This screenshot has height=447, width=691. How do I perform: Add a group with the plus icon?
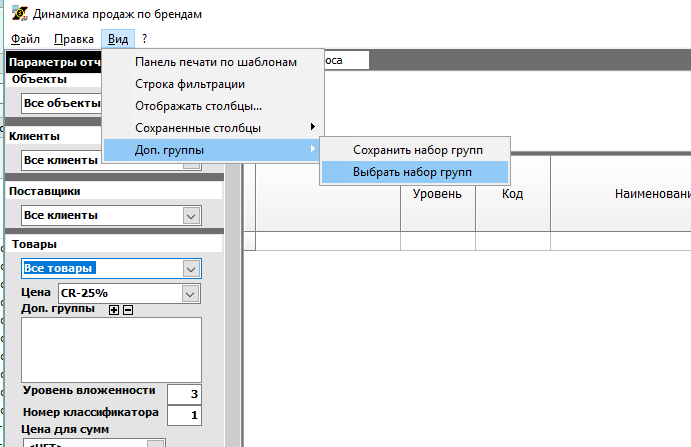coord(114,310)
